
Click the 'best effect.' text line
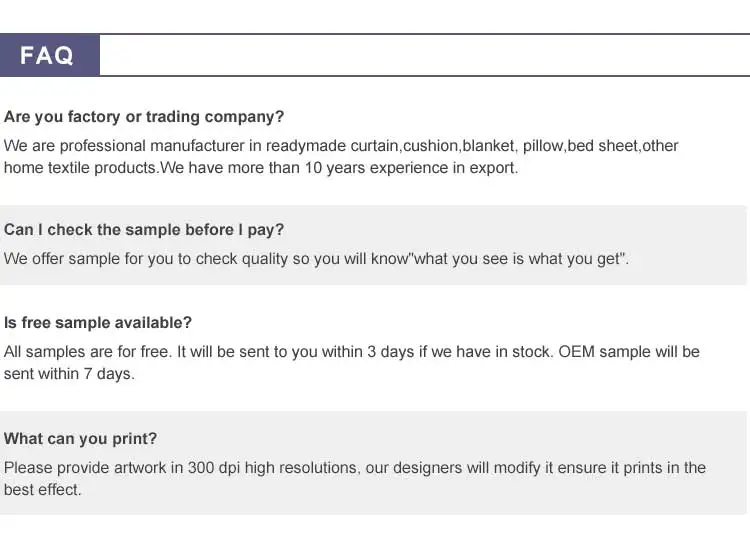tap(43, 490)
